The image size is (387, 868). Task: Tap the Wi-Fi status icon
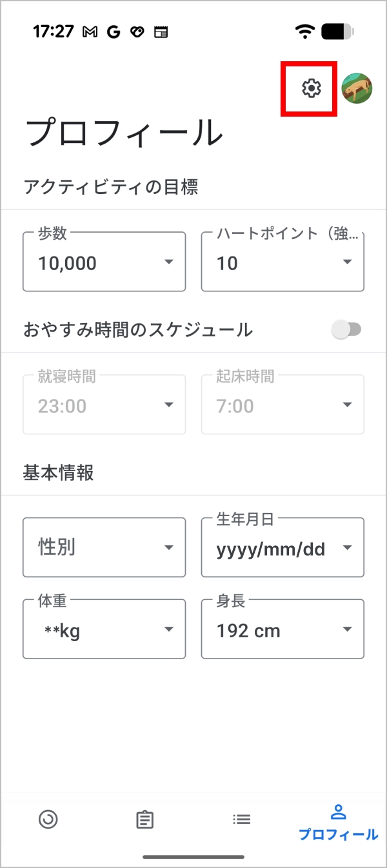click(304, 31)
